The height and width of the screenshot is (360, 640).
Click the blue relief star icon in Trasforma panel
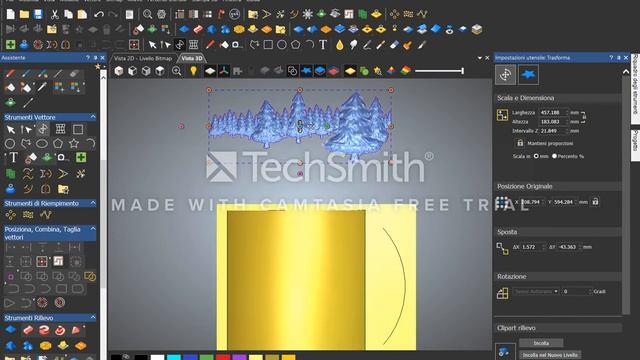[x=528, y=75]
